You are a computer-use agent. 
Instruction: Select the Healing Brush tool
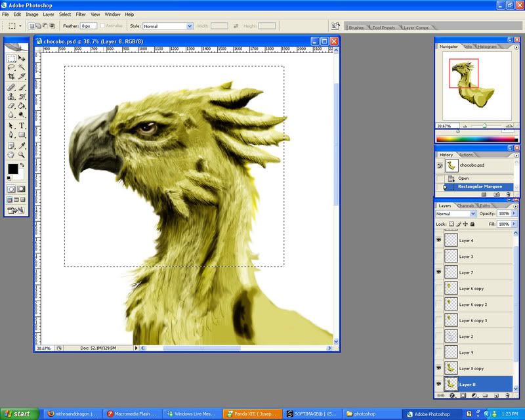pos(11,88)
